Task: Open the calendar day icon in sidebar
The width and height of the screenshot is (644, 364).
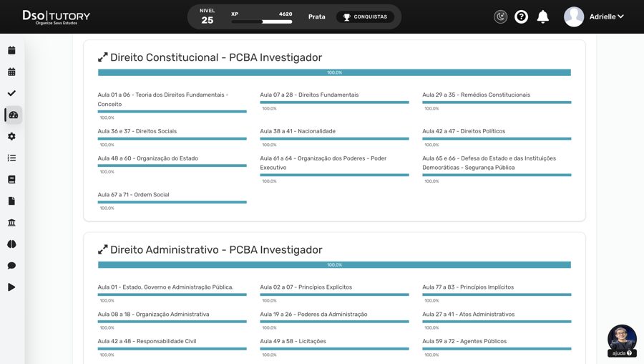Action: coord(11,50)
